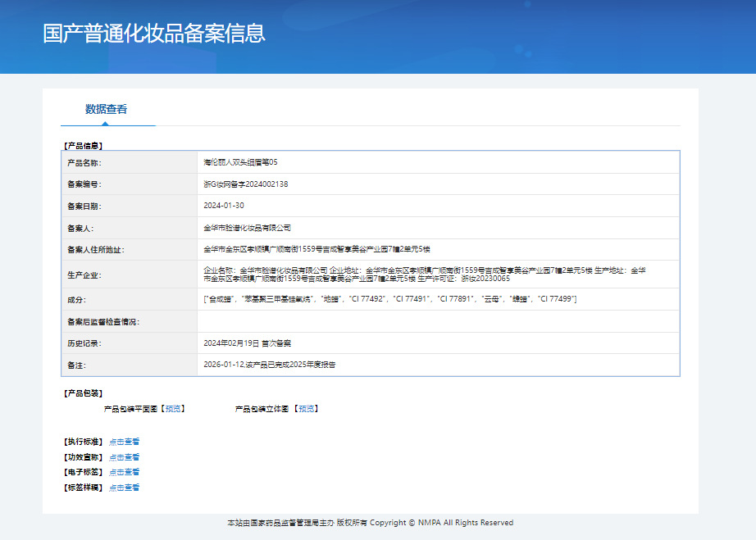Click the 【产品信息】 section heading

(x=83, y=146)
